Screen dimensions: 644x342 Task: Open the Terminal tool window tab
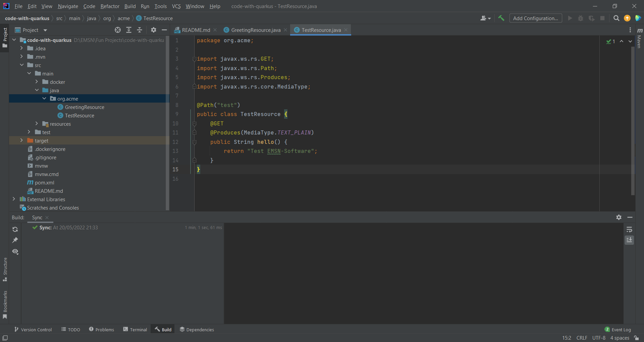coord(135,330)
